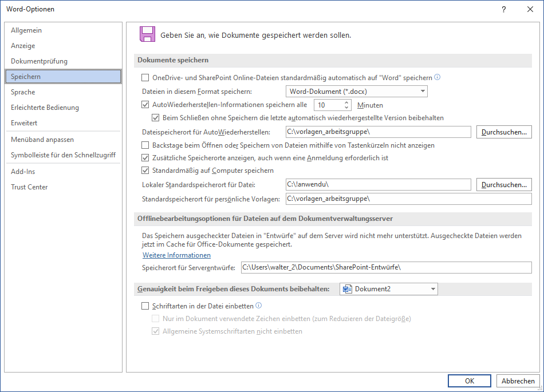The image size is (544, 392).
Task: Select Trust Center in sidebar
Action: (x=29, y=187)
